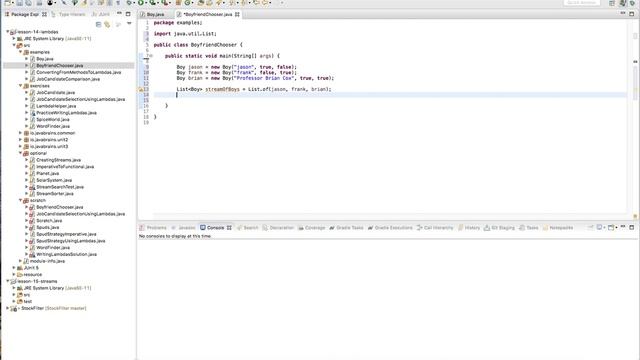Close the BoyfriendChooser.java editor tab

(237, 14)
